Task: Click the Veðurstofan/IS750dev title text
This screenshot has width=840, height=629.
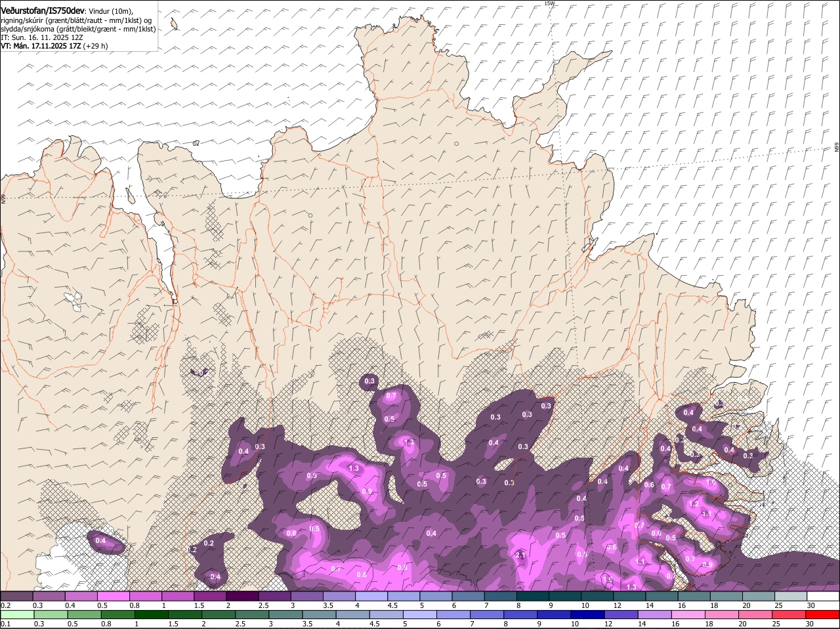Action: tap(43, 11)
